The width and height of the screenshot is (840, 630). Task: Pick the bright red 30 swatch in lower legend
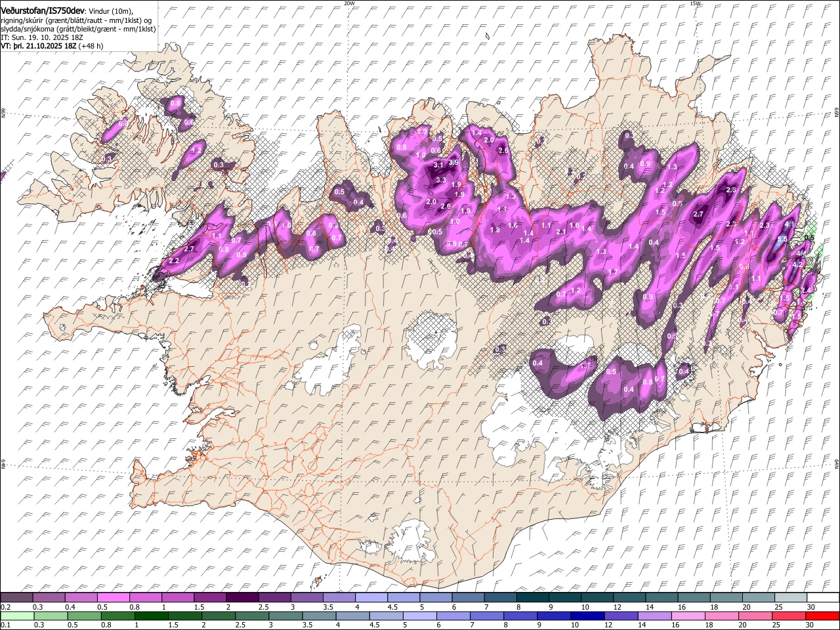[x=822, y=616]
